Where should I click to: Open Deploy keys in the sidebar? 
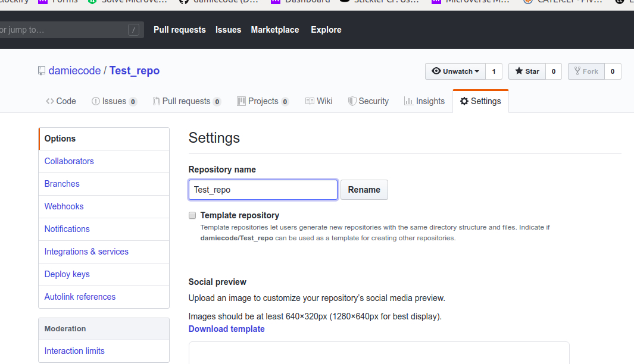click(67, 274)
